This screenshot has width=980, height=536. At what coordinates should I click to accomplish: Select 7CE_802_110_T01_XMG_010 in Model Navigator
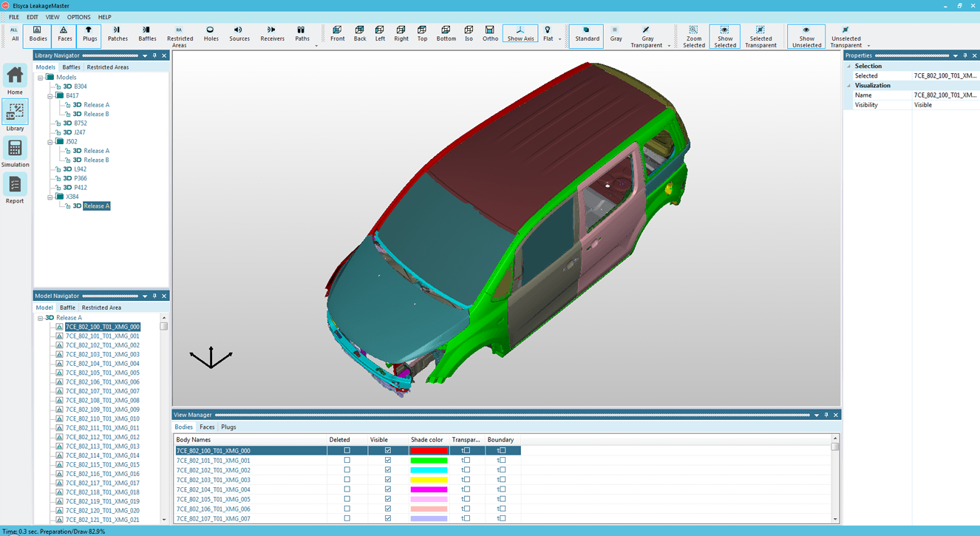pyautogui.click(x=102, y=418)
